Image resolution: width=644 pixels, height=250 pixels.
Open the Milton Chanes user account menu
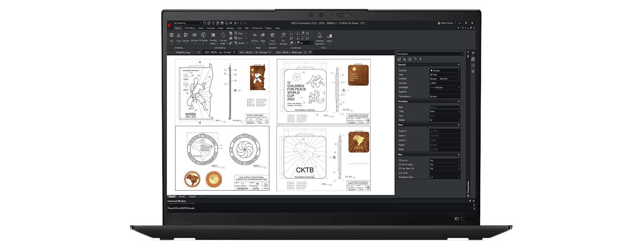click(x=447, y=23)
